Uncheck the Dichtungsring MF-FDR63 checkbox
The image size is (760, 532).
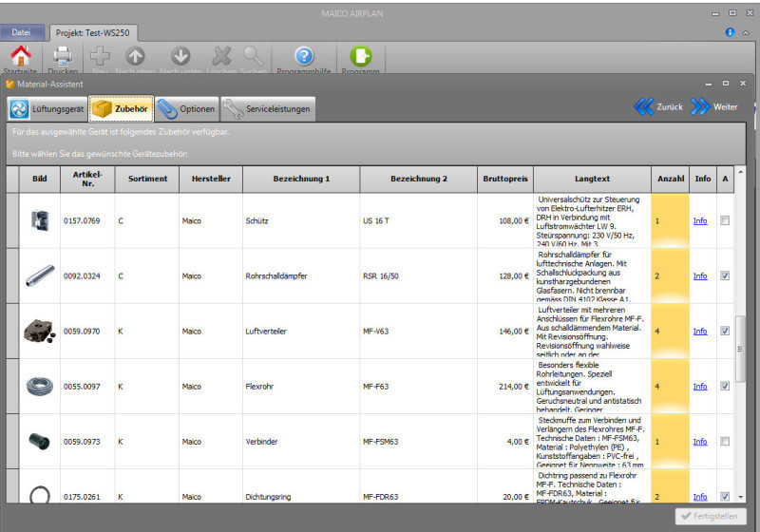click(725, 497)
